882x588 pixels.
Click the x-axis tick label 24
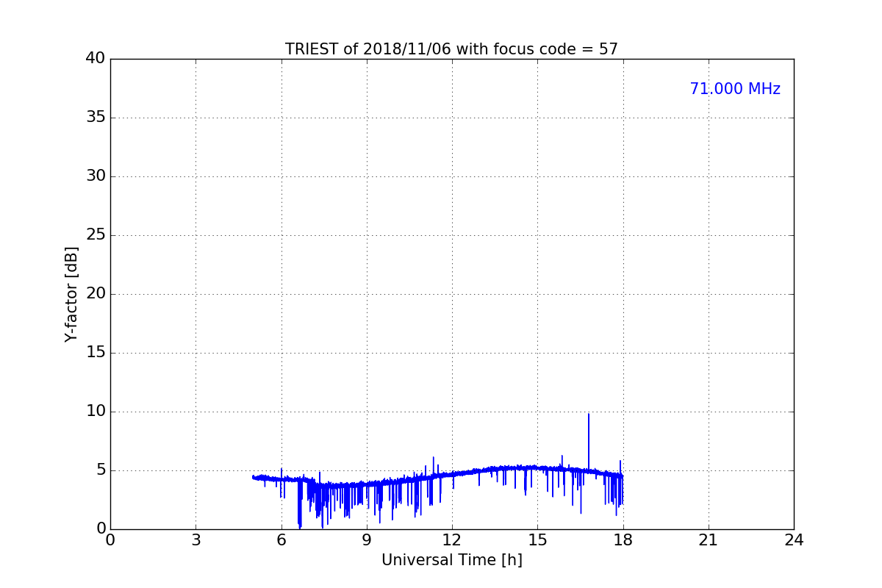coord(794,540)
